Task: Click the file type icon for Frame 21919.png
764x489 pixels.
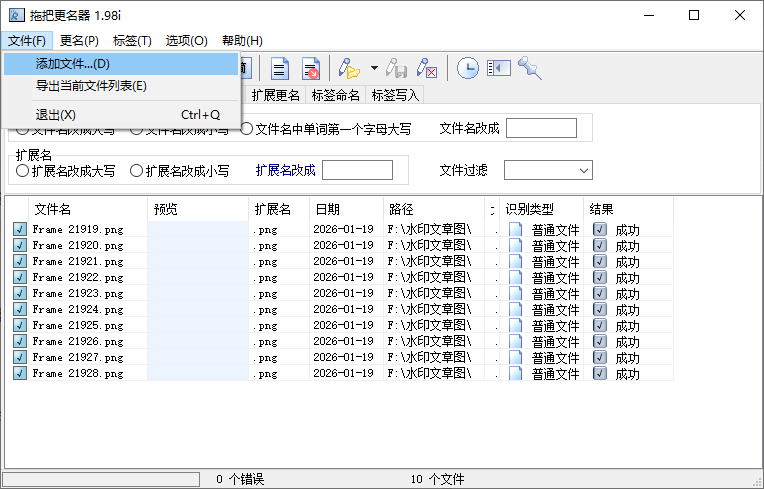Action: click(516, 229)
